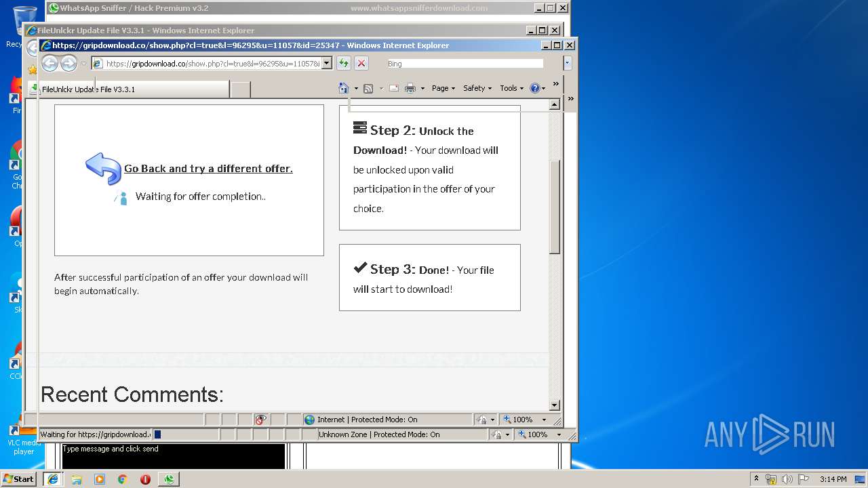Expand the Home button dropdown arrow
Screen dimensions: 868x488
point(356,88)
